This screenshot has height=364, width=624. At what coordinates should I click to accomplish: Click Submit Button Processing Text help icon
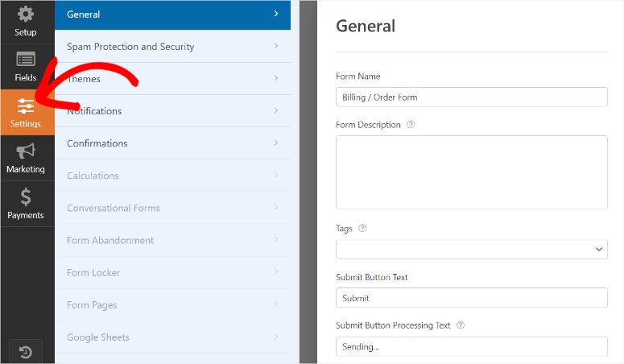pos(461,325)
